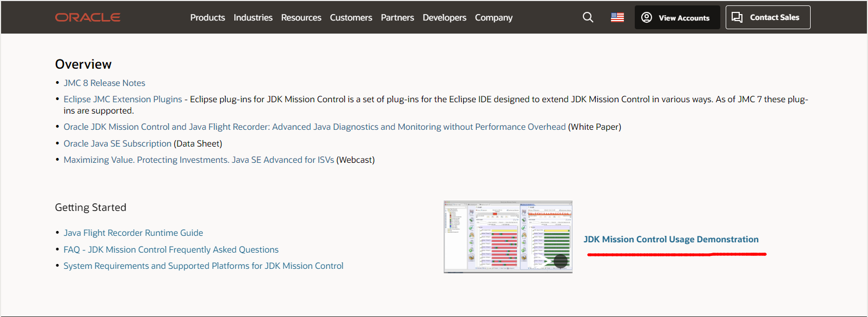This screenshot has height=317, width=868.
Task: Open the Advanced Java Diagnostics white paper link
Action: click(x=315, y=127)
